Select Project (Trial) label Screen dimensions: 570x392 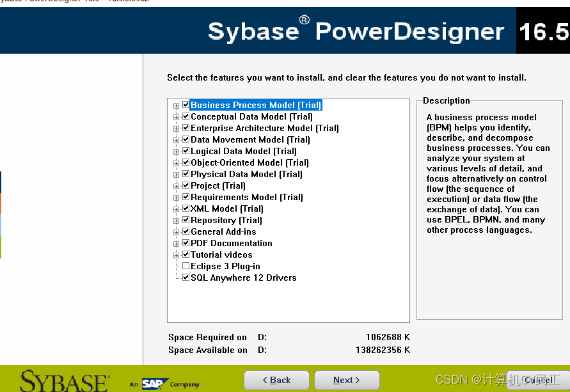point(218,185)
